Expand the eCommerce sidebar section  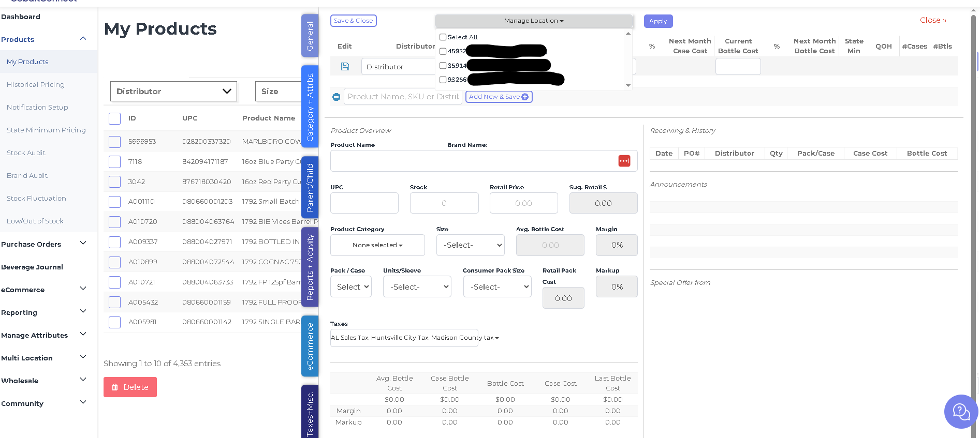[83, 289]
